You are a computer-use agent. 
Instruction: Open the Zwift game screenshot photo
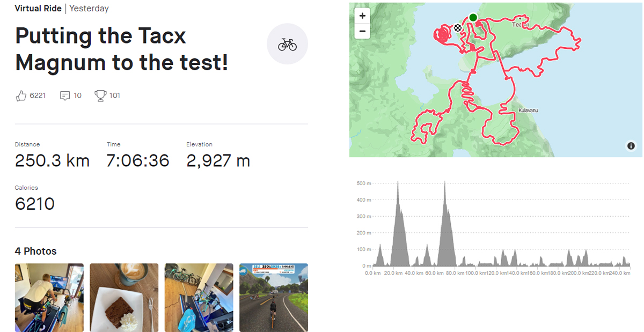tap(274, 298)
